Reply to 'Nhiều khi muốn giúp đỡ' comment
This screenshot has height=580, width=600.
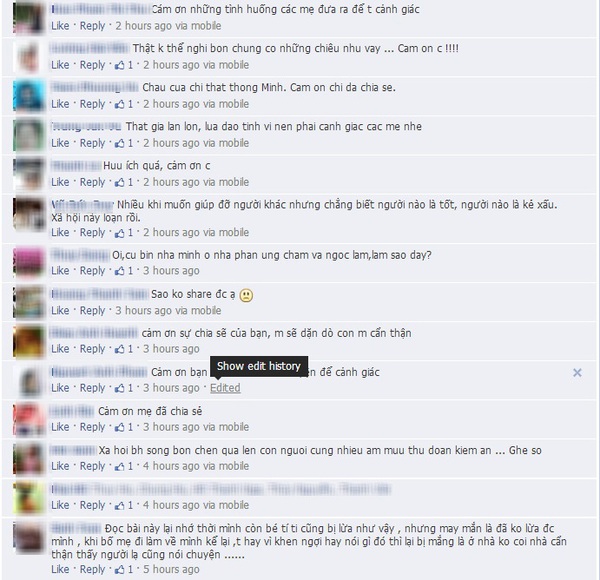pyautogui.click(x=92, y=233)
